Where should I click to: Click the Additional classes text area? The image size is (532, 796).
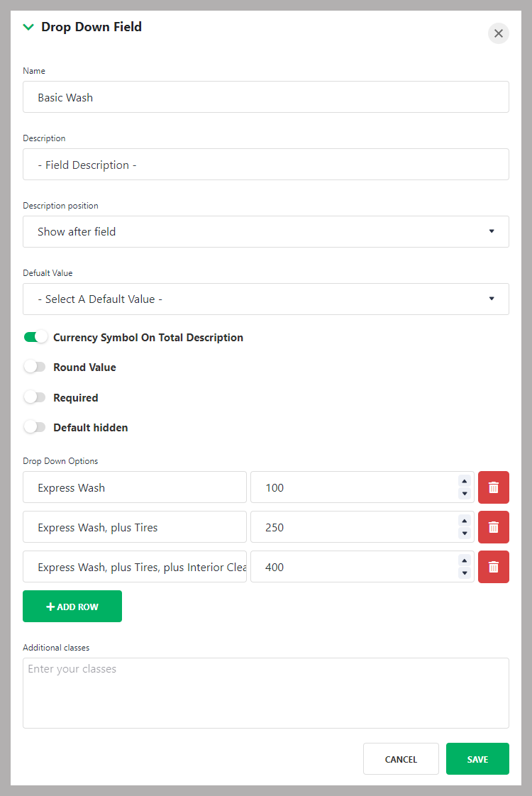[265, 692]
